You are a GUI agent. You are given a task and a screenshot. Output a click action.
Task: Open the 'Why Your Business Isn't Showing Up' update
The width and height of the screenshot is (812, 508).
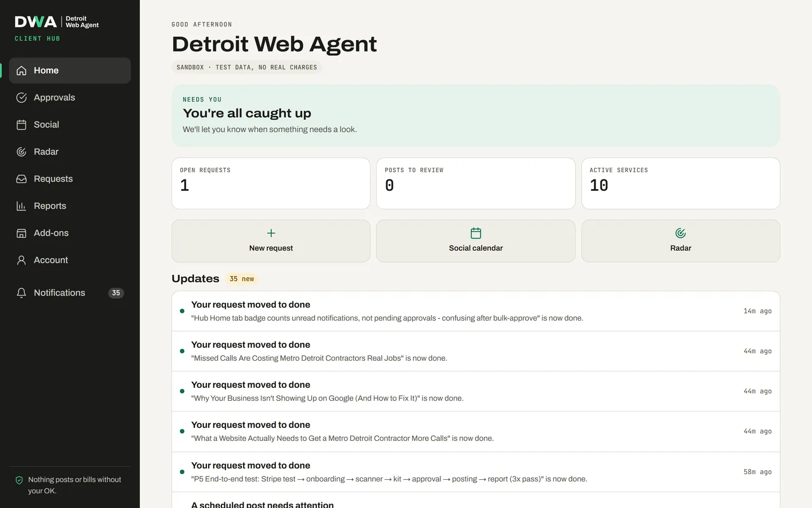(x=476, y=391)
